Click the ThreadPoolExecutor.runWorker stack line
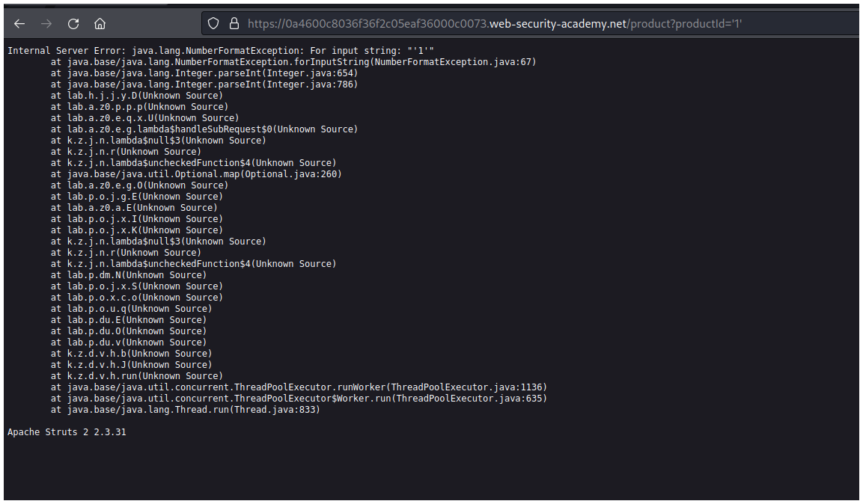Image resolution: width=863 pixels, height=504 pixels. pyautogui.click(x=299, y=387)
